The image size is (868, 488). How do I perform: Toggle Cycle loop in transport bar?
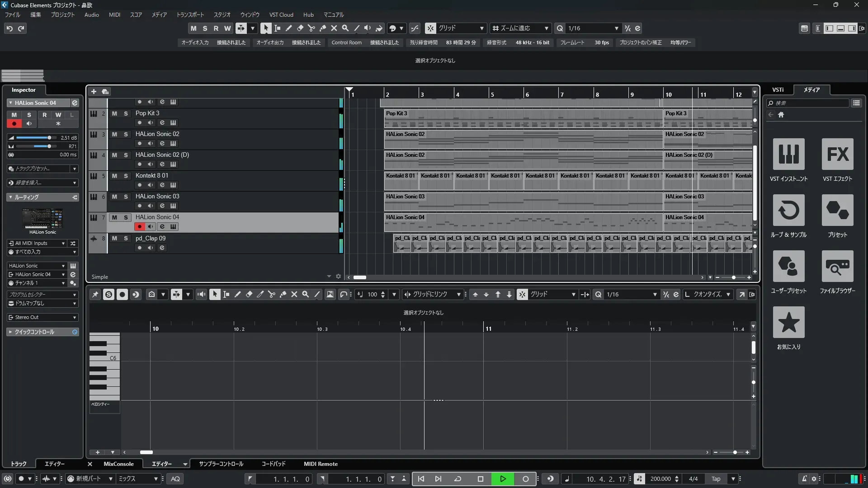[458, 479]
